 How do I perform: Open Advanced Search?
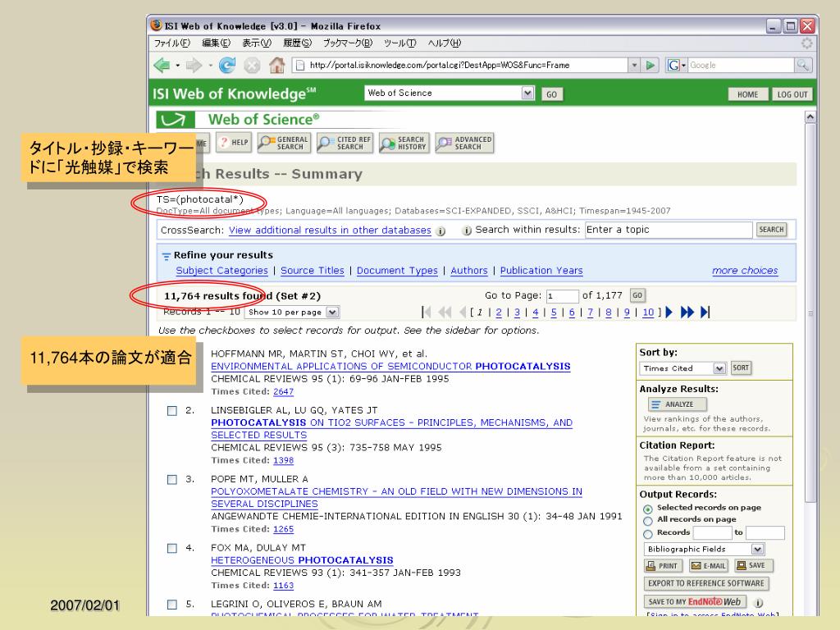[x=464, y=143]
